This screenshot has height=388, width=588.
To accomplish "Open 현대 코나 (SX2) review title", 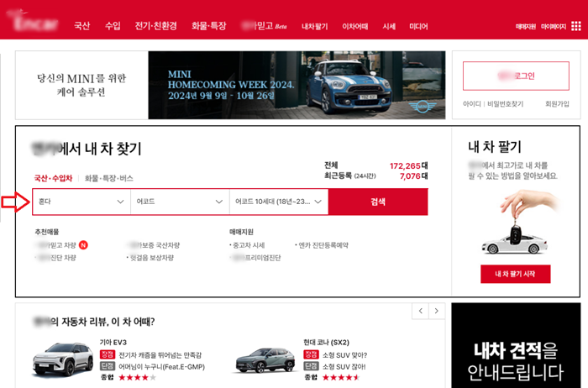I will pyautogui.click(x=326, y=343).
